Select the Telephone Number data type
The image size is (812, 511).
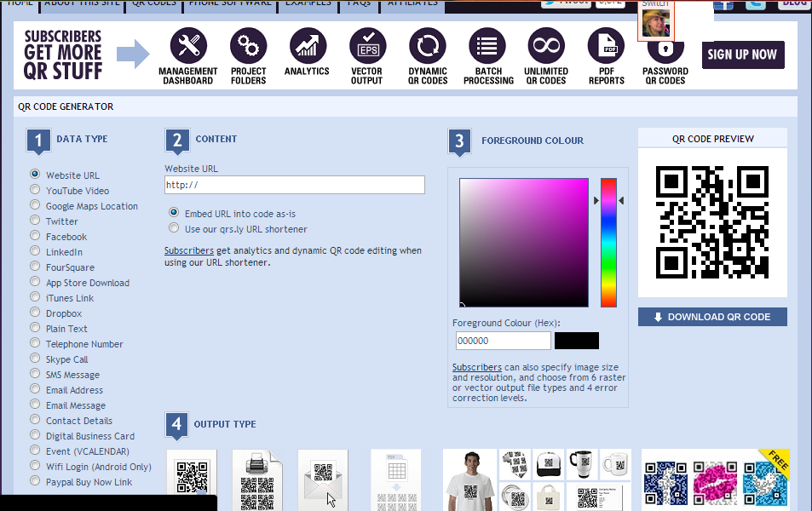(x=35, y=342)
